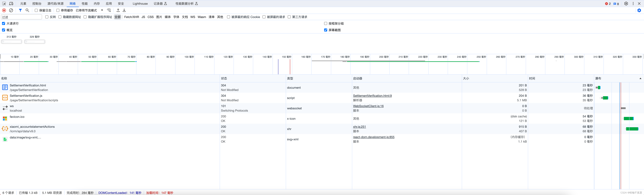
Task: Activate the inspect element picker icon
Action: (x=4, y=4)
